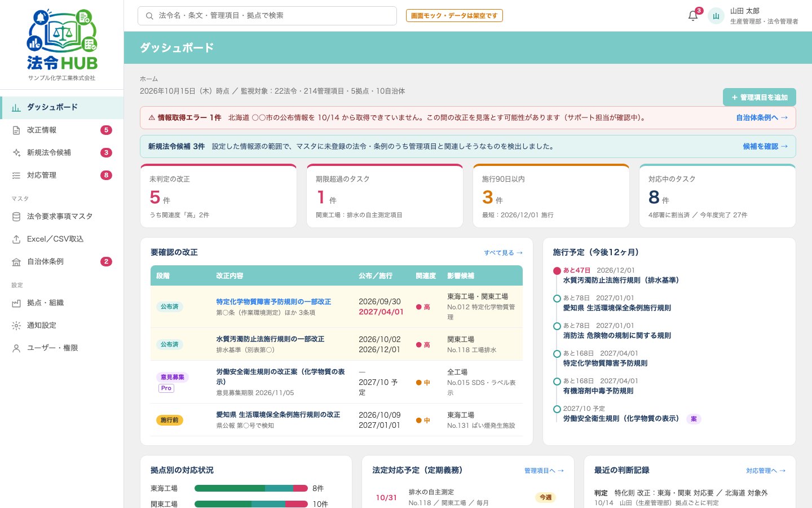Click the search magnifier icon

pos(149,16)
